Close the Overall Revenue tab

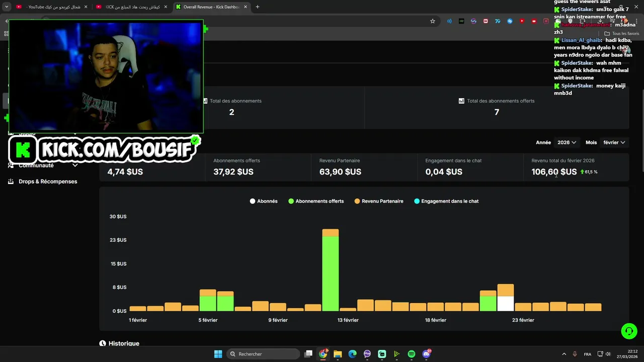click(x=245, y=7)
